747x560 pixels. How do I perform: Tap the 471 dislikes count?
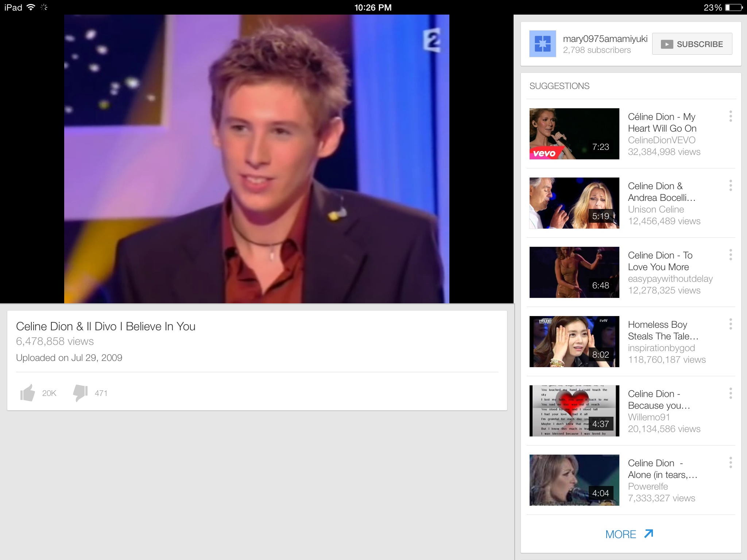tap(101, 393)
